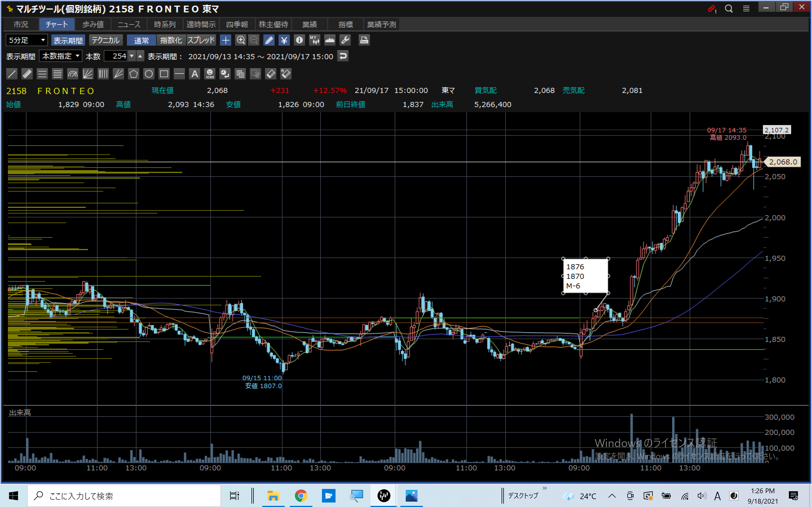The image size is (812, 507).
Task: Open the 四季報 tab
Action: tap(237, 25)
